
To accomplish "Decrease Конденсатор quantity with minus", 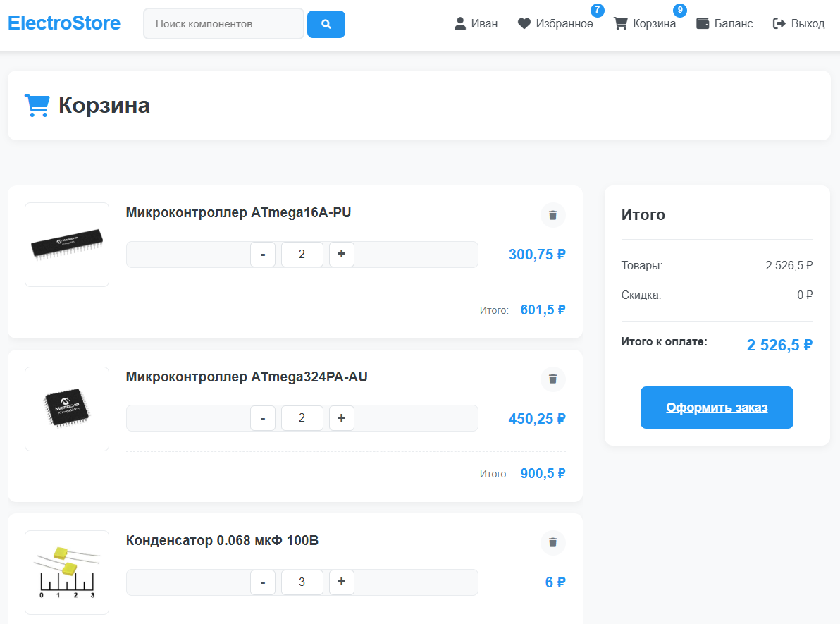I will (x=262, y=582).
